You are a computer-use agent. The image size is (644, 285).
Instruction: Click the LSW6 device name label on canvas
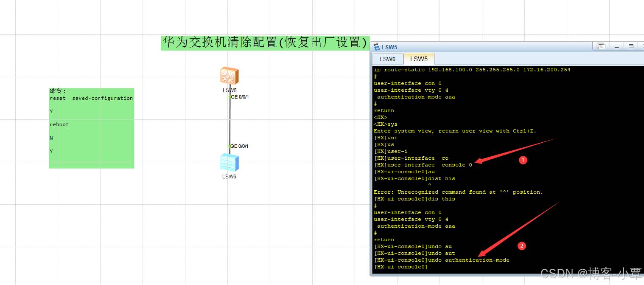point(229,177)
